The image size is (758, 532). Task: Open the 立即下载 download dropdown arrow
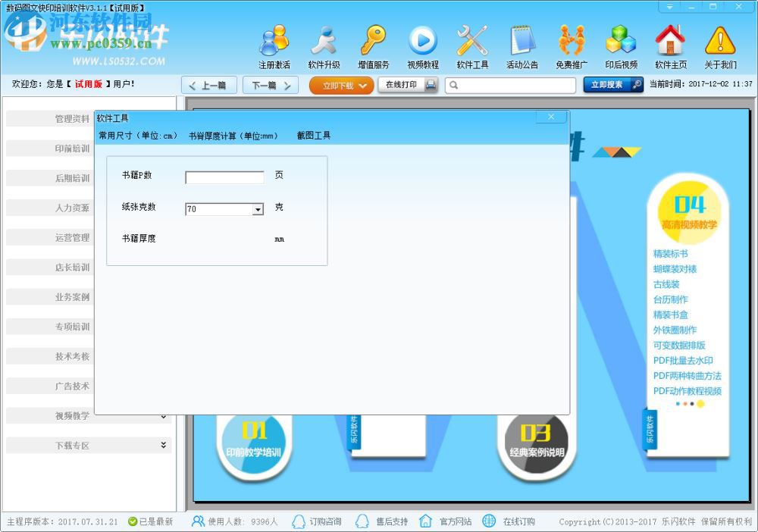click(x=360, y=85)
